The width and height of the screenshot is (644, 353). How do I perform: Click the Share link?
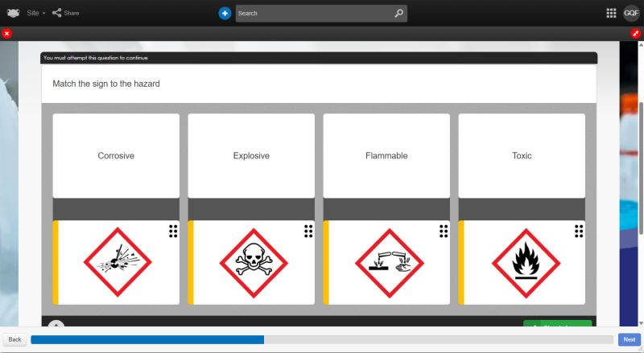click(66, 14)
